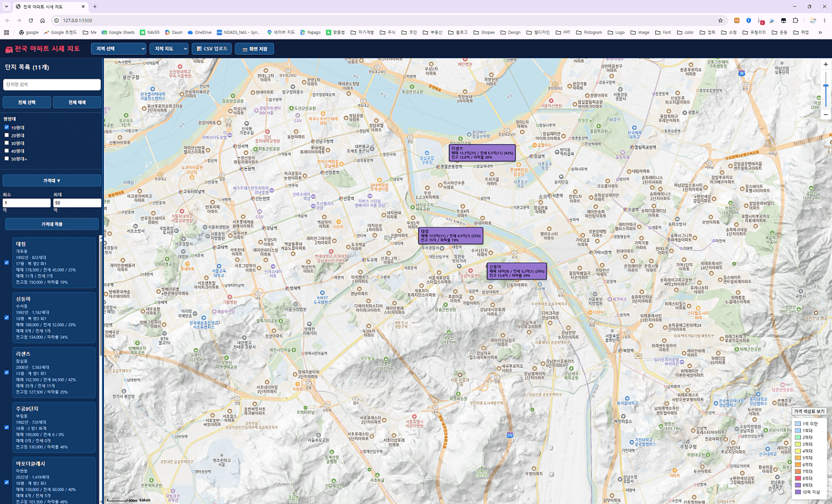Screen dimensions: 832x504
Task: Open the Chrome extensions puzzle icon
Action: [x=795, y=20]
